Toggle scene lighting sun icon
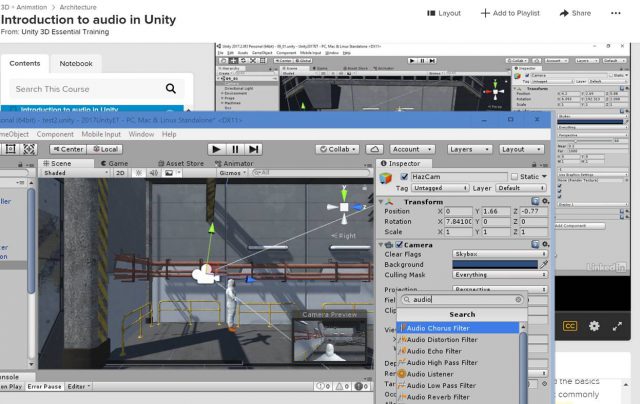Viewport: 640px width, 404px height. 139,173
